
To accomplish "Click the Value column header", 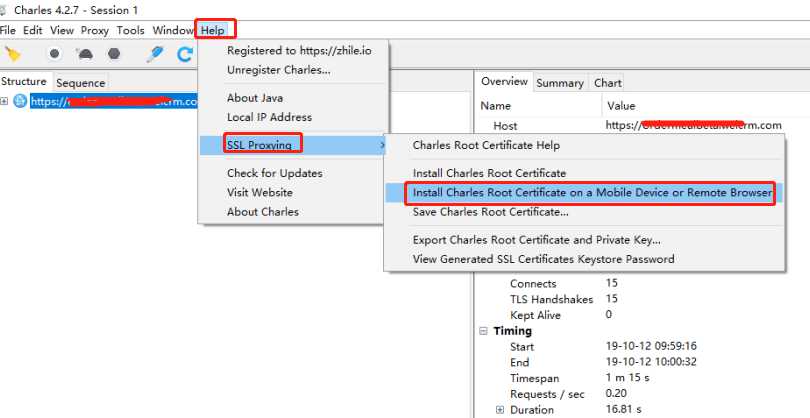I will pyautogui.click(x=621, y=106).
